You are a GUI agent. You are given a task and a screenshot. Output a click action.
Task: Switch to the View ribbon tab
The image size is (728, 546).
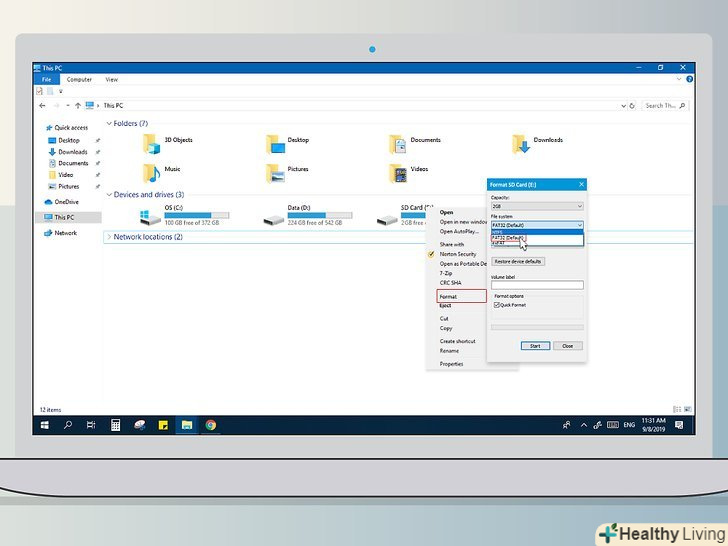coord(112,80)
